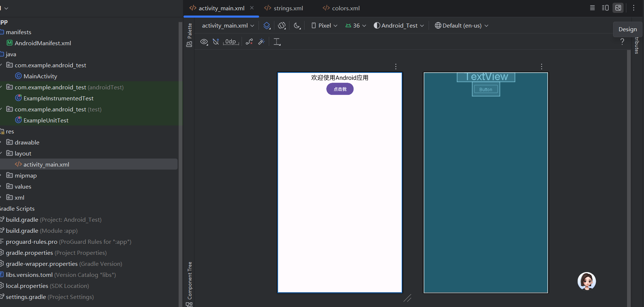Click the purple 点击我 button in preview

coord(340,89)
